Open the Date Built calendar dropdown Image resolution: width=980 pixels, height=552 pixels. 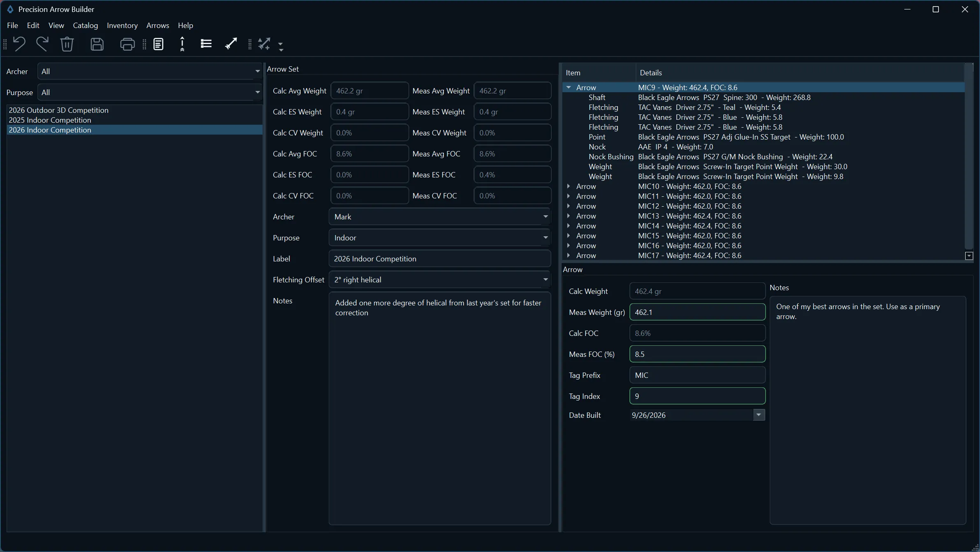[x=759, y=415]
